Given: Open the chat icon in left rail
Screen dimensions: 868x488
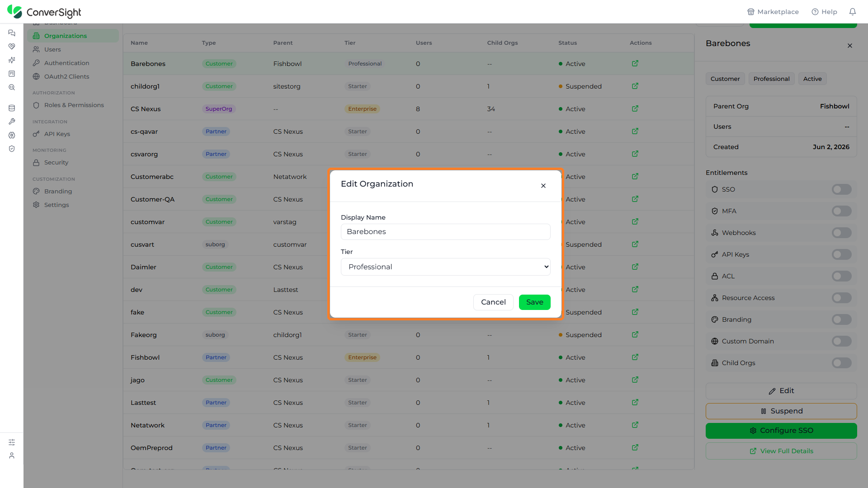Looking at the screenshot, I should tap(12, 33).
